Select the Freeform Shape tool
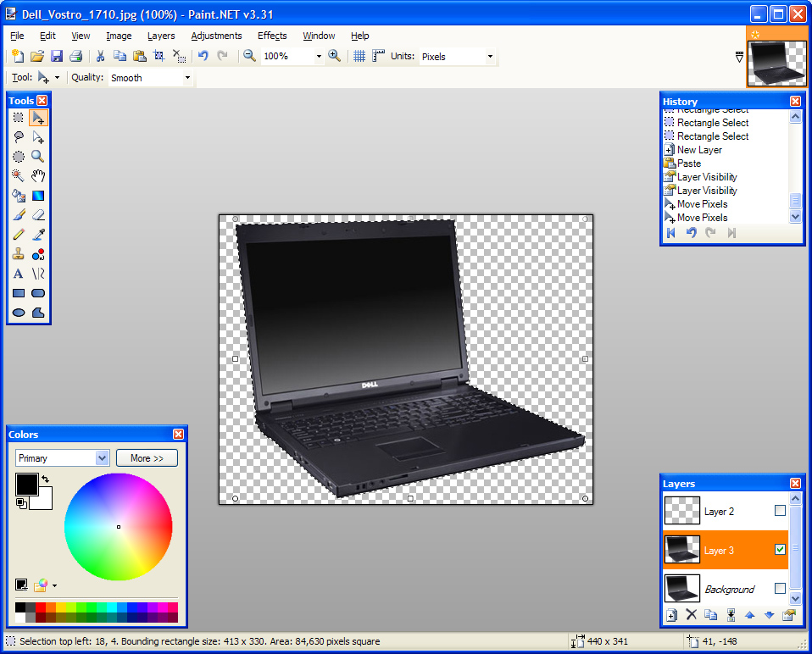Viewport: 812px width, 654px height. pyautogui.click(x=38, y=313)
